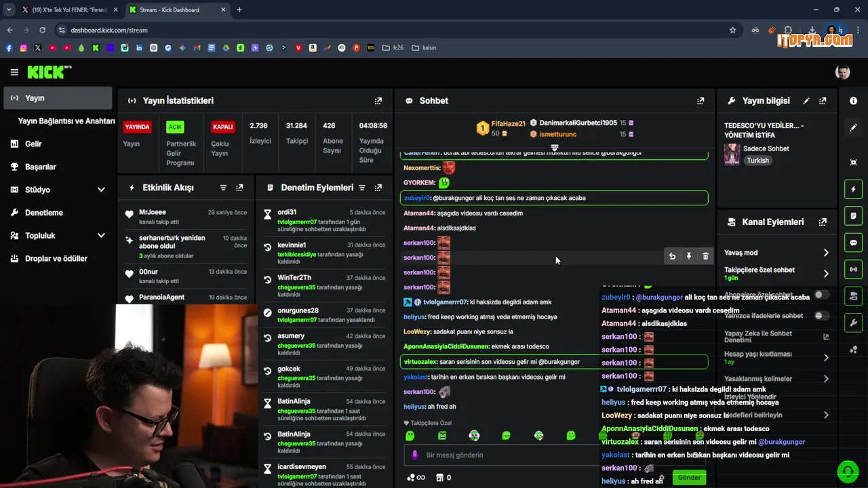This screenshot has height=488, width=868.
Task: Click the first green emote under Takipçilere Özel
Action: pyautogui.click(x=410, y=436)
